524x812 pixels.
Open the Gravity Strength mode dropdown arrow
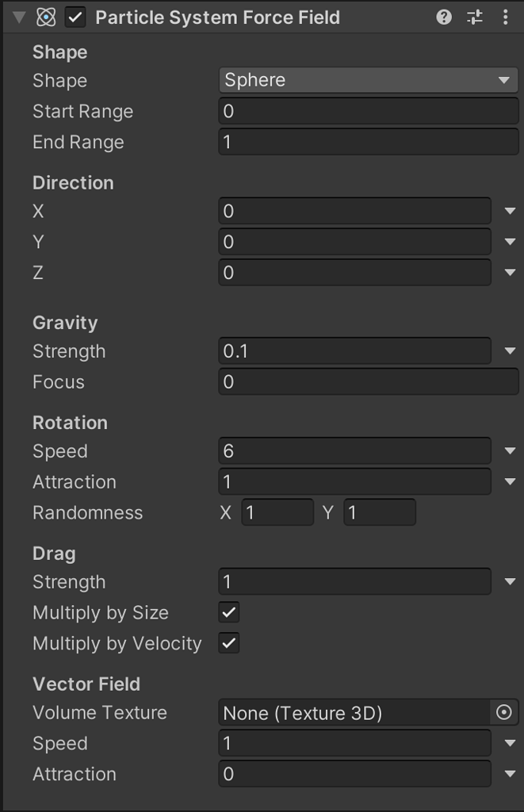tap(509, 351)
